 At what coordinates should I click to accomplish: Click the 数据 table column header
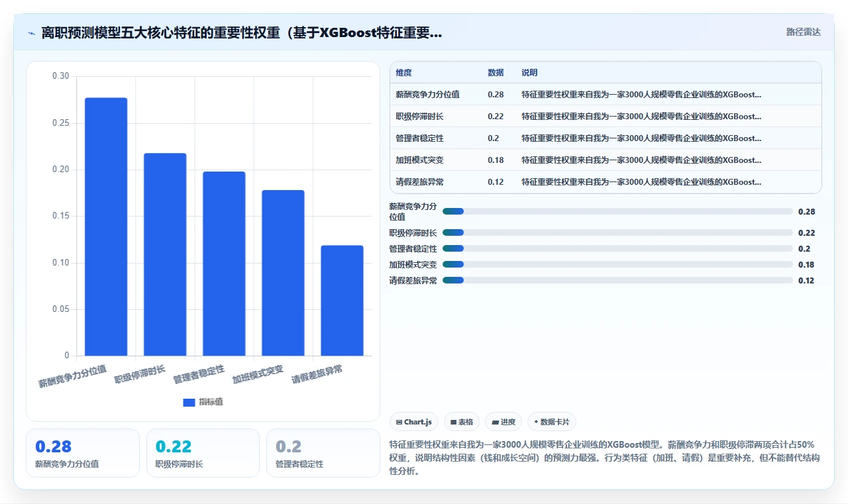496,73
